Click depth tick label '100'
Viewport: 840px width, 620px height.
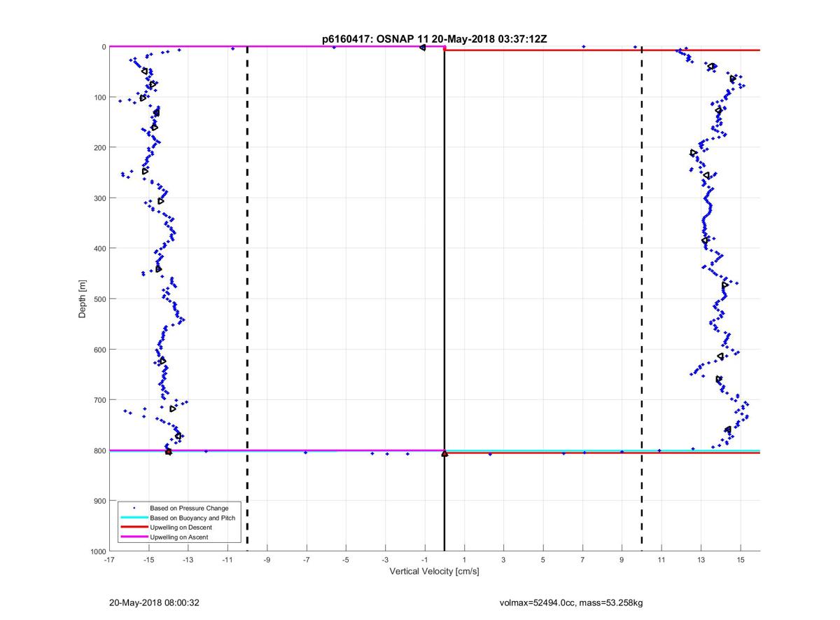99,97
